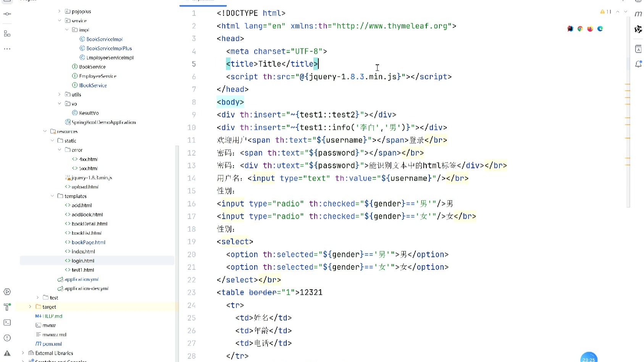Open the Build hammer tool window
The height and width of the screenshot is (362, 644).
pos(7,307)
